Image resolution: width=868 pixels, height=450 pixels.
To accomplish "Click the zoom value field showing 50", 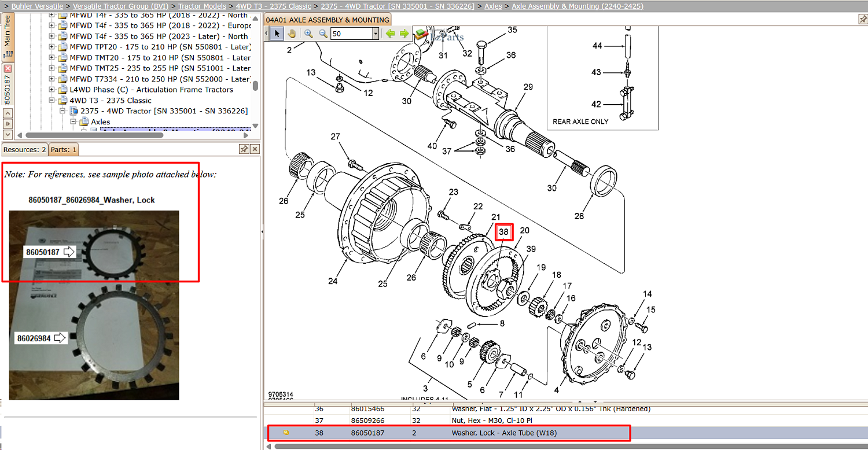I will [x=351, y=34].
